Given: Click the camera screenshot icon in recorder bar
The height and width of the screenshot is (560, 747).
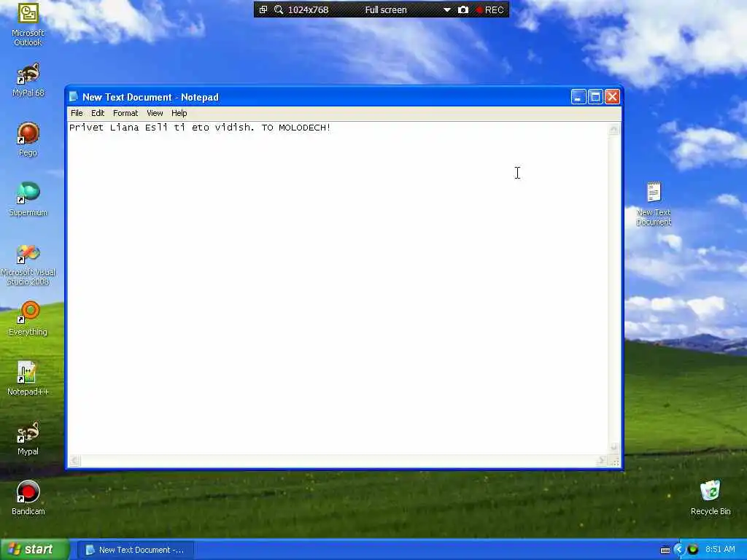Looking at the screenshot, I should point(462,9).
